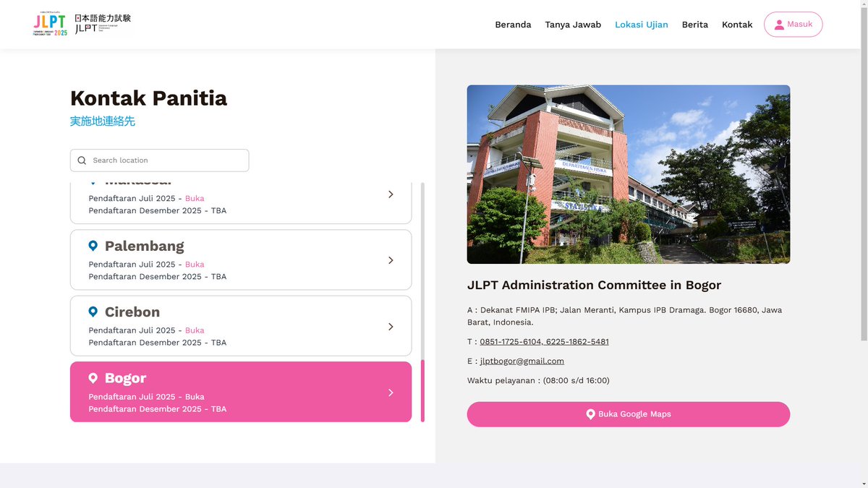
Task: Click the Kontak Panitia heading
Action: click(148, 98)
